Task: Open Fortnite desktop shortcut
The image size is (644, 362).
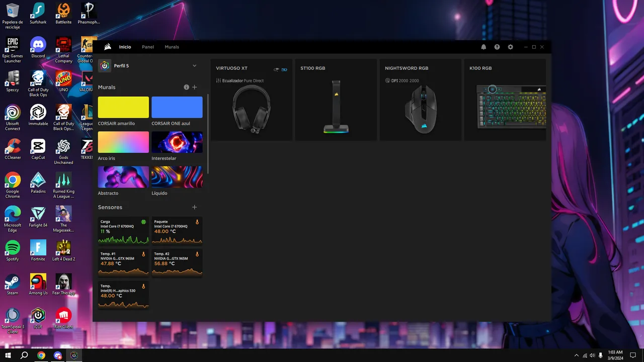Action: point(38,251)
